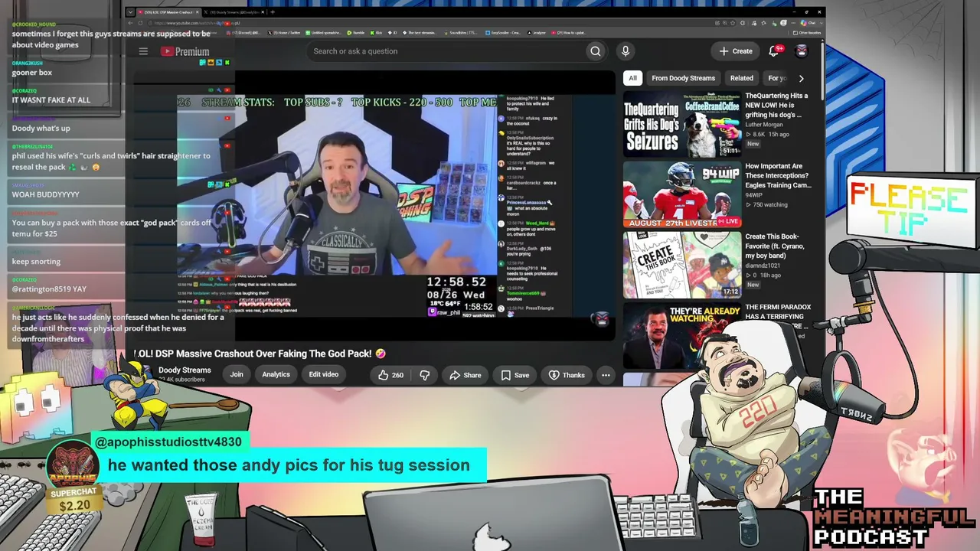Open the account avatar menu
This screenshot has height=551, width=980.
click(802, 51)
